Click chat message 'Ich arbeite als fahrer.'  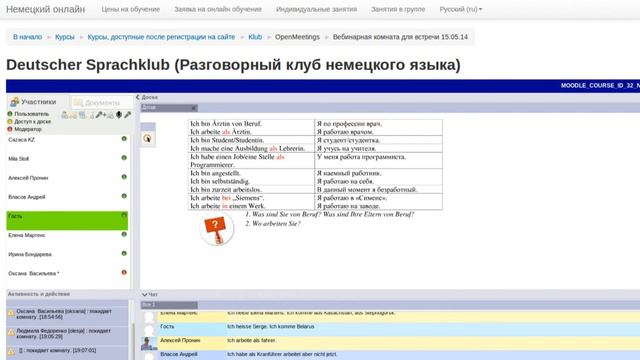[251, 340]
